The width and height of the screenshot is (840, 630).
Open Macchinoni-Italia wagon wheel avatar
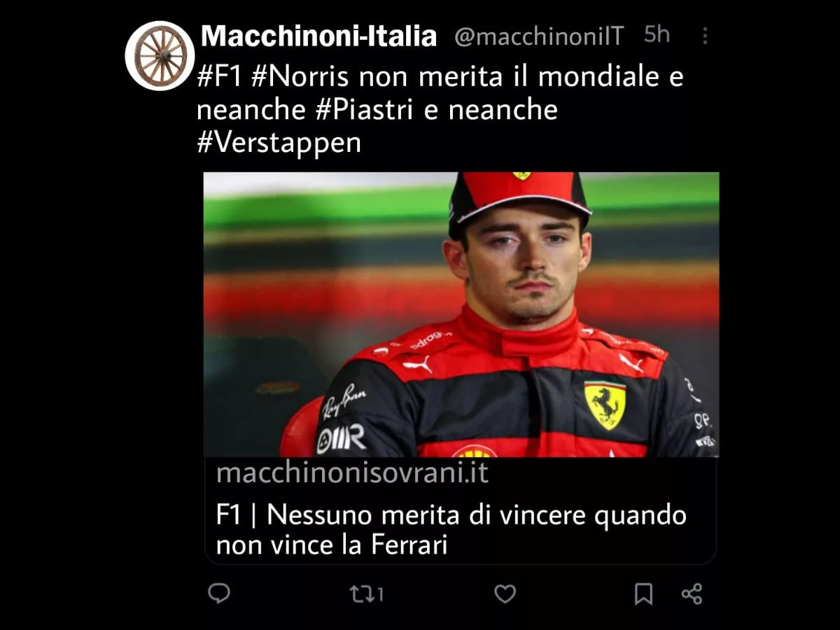point(160,55)
